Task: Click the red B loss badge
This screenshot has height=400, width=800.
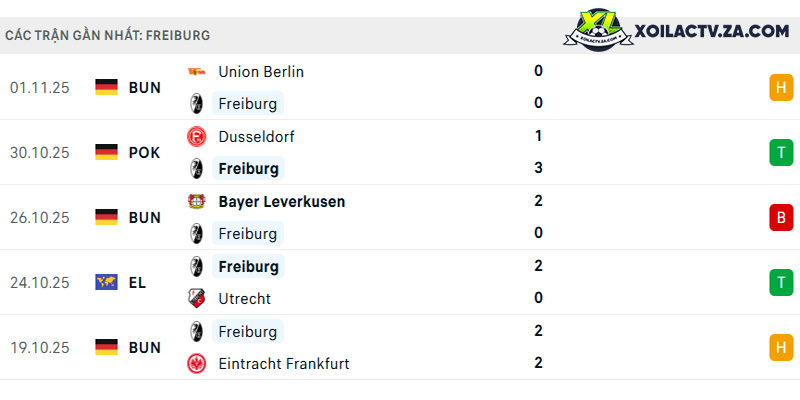Action: pos(781,217)
